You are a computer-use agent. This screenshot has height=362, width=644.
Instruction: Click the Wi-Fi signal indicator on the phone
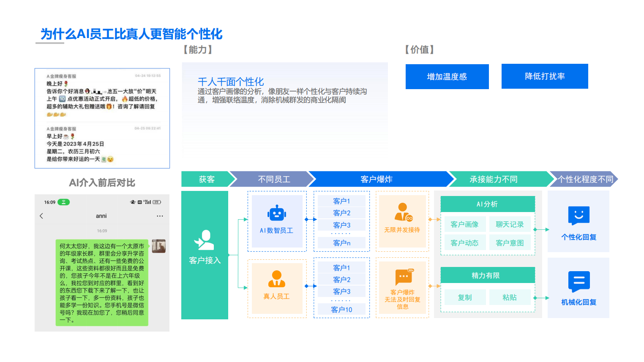click(63, 202)
